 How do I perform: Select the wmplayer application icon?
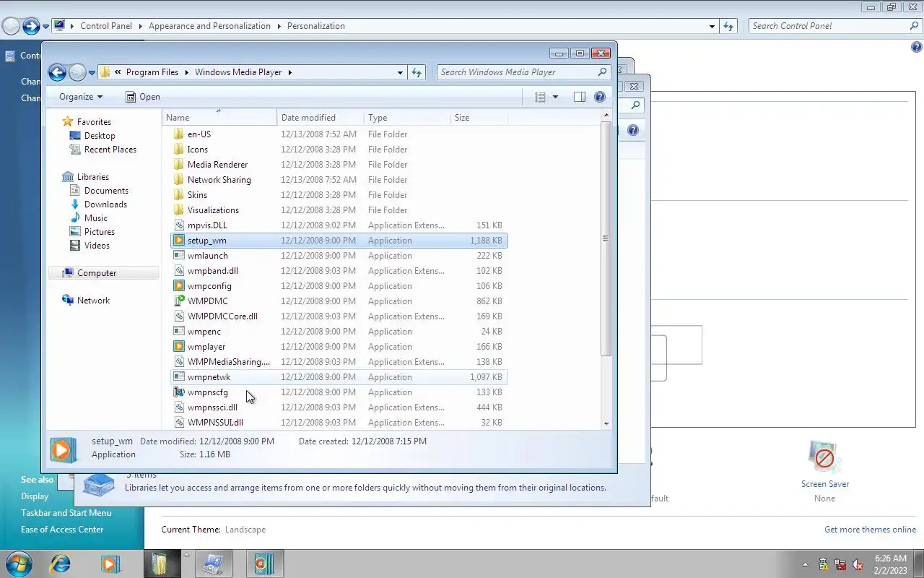[x=179, y=347]
